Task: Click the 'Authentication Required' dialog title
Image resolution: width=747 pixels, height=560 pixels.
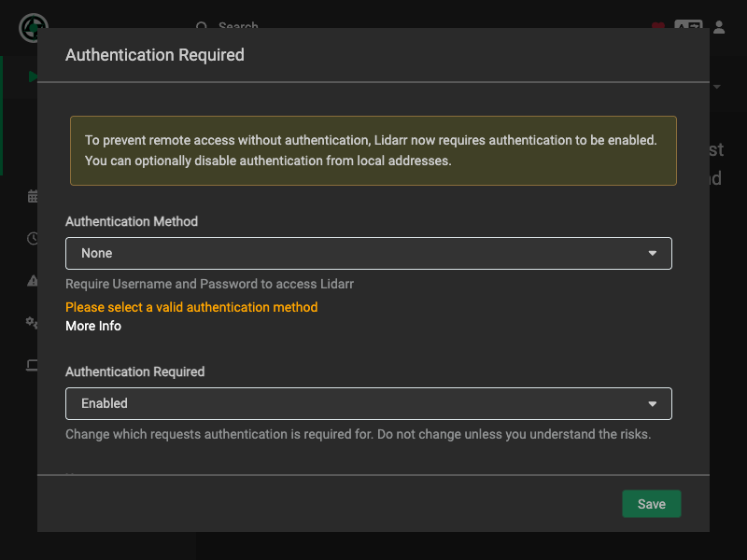Action: [x=155, y=55]
